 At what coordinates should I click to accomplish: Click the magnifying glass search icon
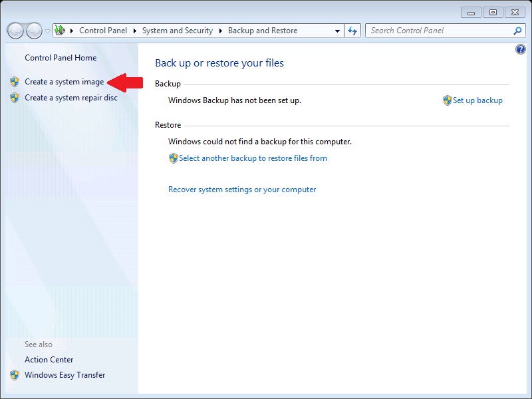click(518, 31)
